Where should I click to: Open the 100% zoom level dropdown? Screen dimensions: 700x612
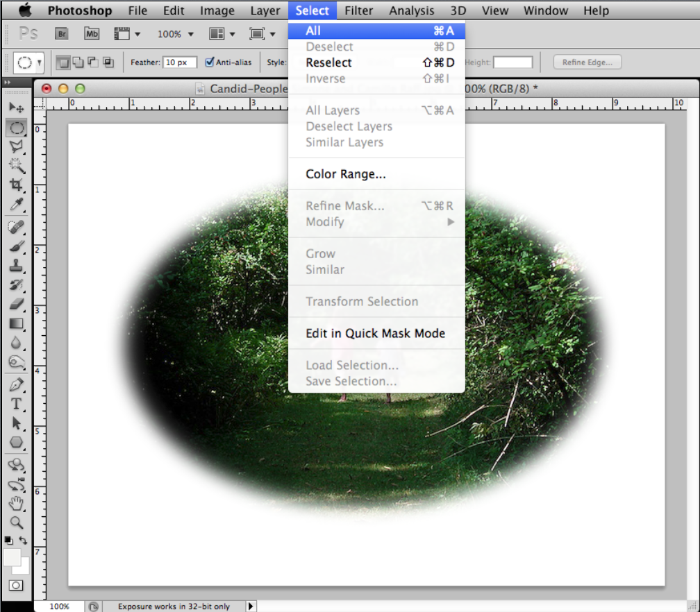coord(175,33)
